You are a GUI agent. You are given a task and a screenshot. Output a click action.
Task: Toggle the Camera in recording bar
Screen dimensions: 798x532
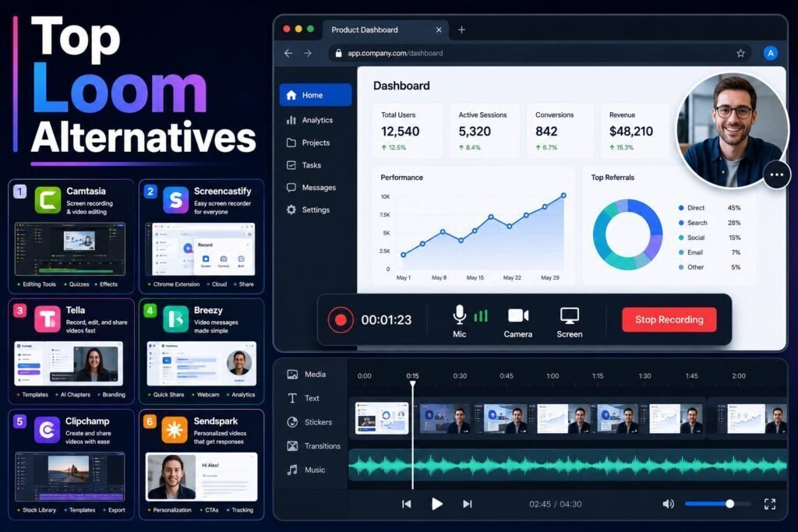point(518,322)
